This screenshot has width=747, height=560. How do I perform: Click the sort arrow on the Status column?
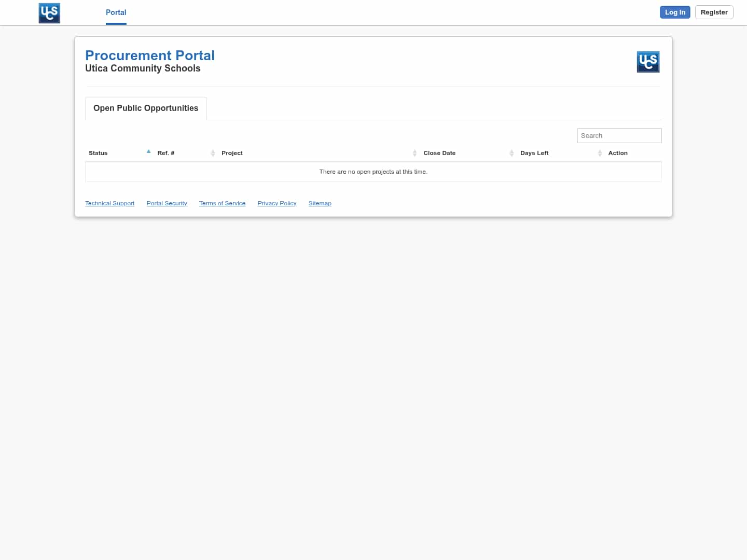(x=149, y=151)
